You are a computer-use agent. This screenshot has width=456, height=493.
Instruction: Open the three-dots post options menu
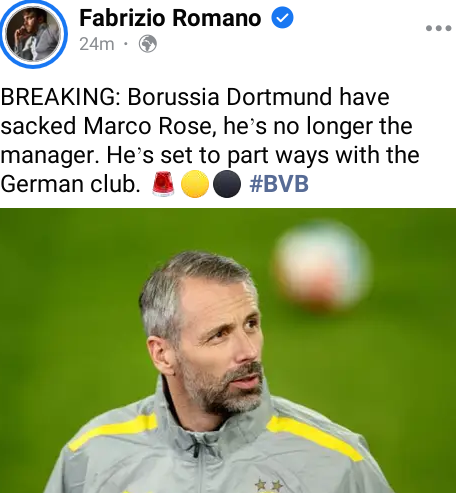[x=438, y=28]
